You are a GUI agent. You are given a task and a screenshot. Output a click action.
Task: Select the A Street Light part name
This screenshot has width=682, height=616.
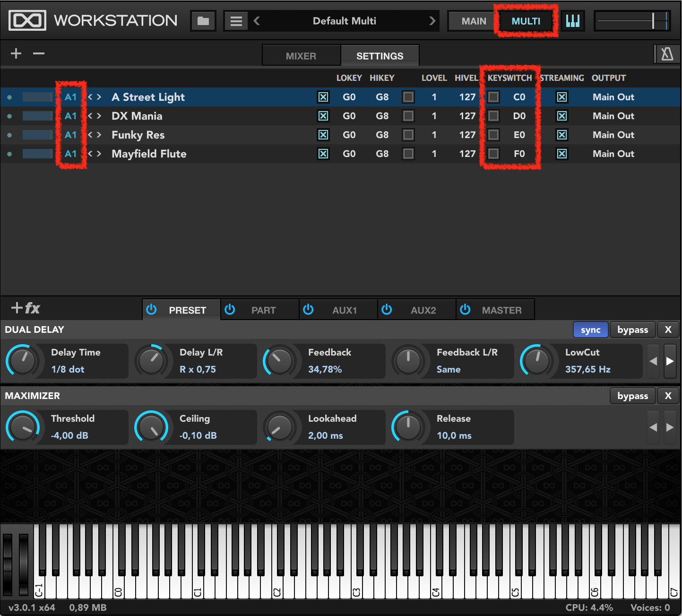148,97
